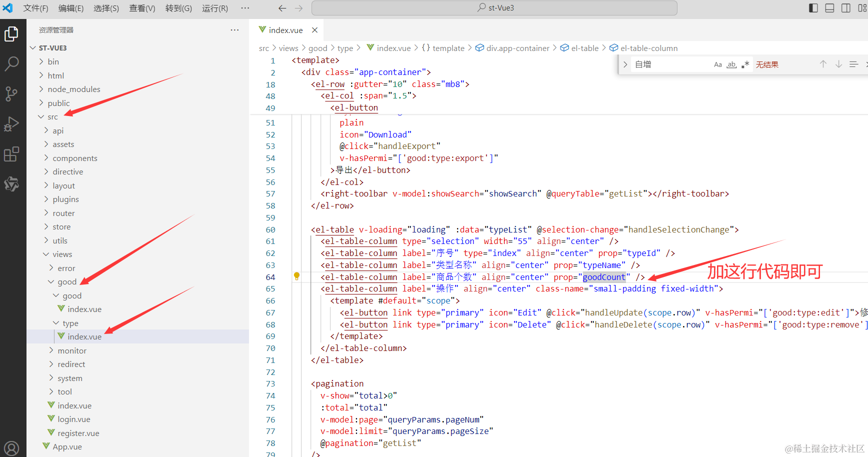The height and width of the screenshot is (457, 868).
Task: Open the 文件(F) menu
Action: [x=35, y=8]
